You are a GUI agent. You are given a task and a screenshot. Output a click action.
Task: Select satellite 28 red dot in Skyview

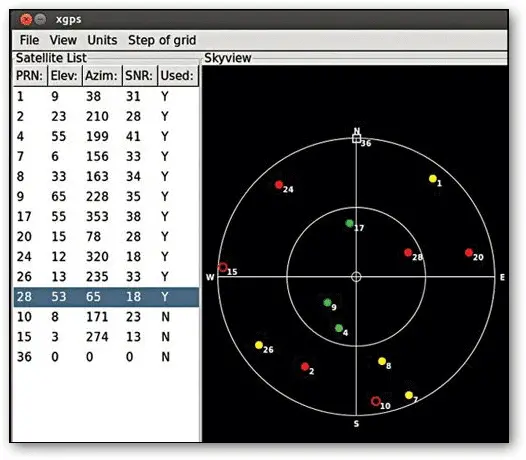[408, 252]
